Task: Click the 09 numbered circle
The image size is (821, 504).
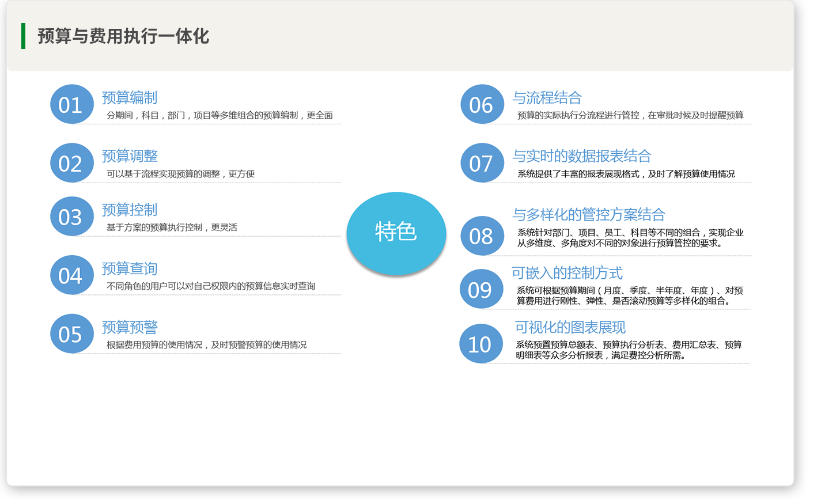Action: coord(481,289)
